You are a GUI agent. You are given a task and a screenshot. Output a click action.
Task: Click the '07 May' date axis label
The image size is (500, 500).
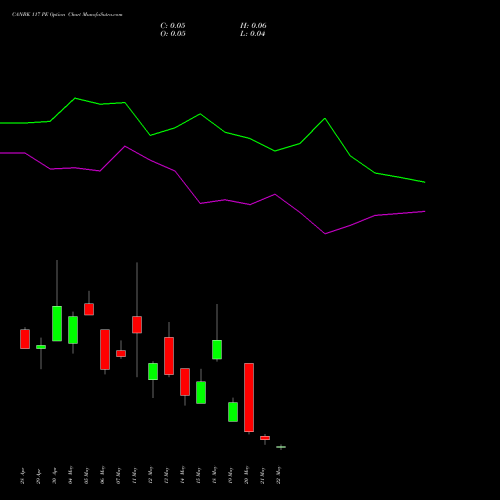point(119,475)
